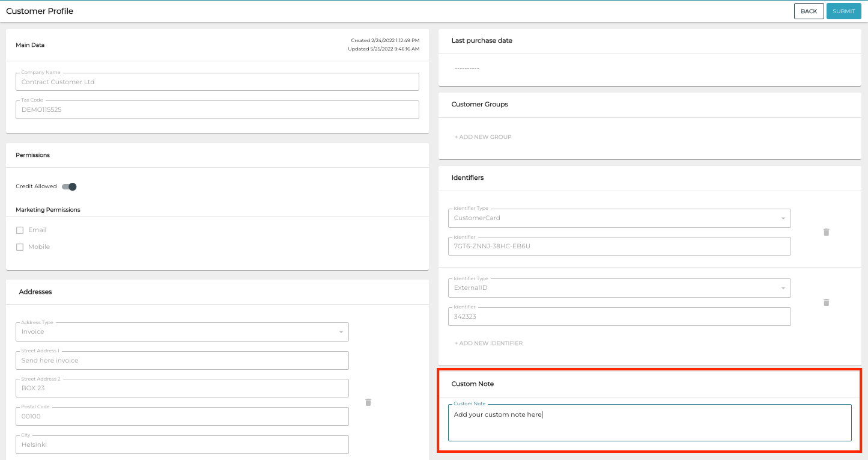Delete the CustomerCard identifier
Image resolution: width=868 pixels, height=460 pixels.
(826, 232)
